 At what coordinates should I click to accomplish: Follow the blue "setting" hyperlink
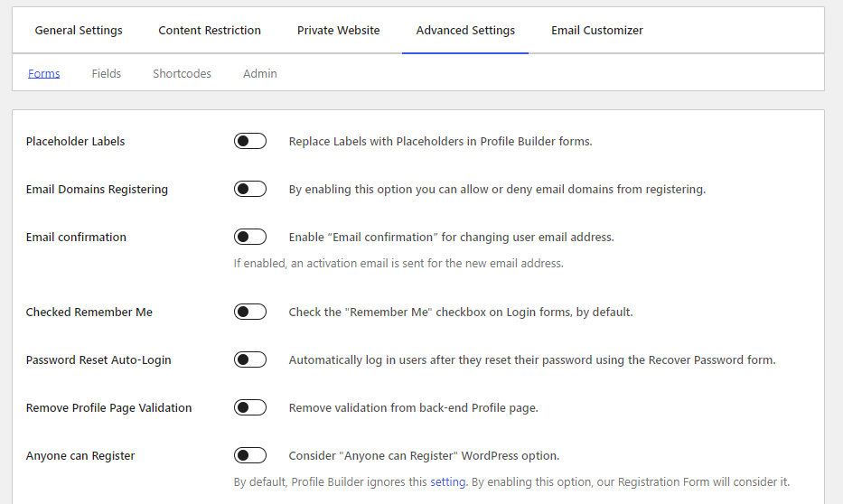[x=447, y=482]
